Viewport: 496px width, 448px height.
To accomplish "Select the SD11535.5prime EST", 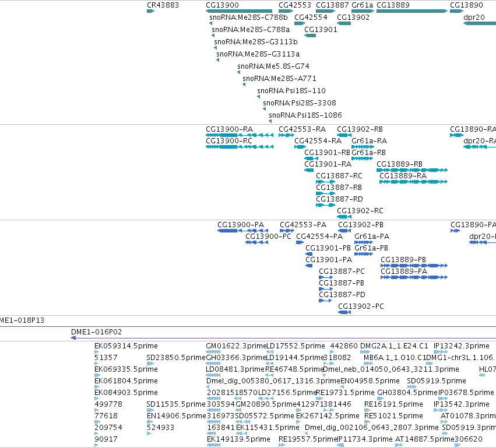I will [150, 410].
